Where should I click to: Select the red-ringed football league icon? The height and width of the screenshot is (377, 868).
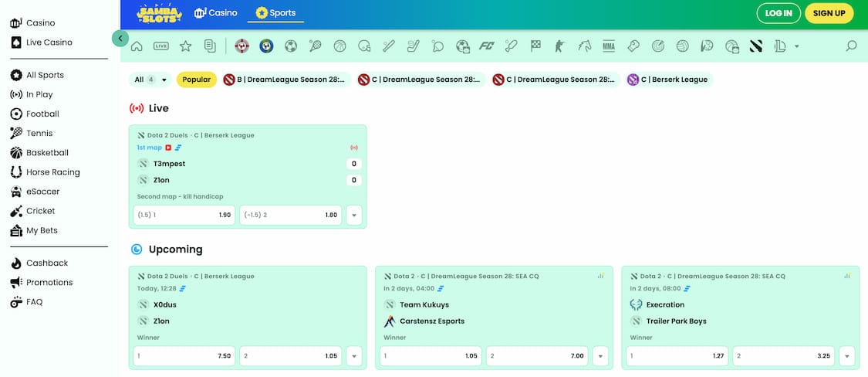[242, 46]
